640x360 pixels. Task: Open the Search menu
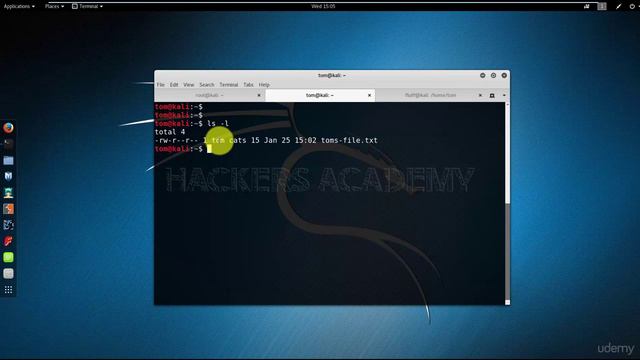click(x=207, y=84)
